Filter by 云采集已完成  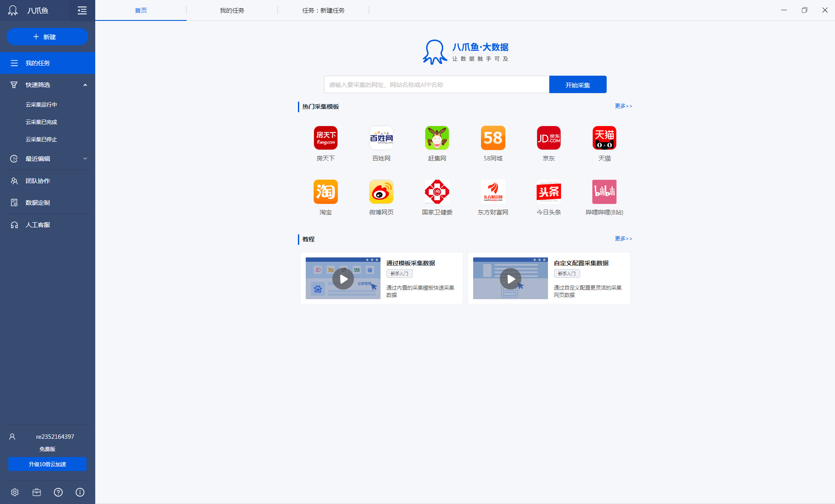[x=41, y=122]
